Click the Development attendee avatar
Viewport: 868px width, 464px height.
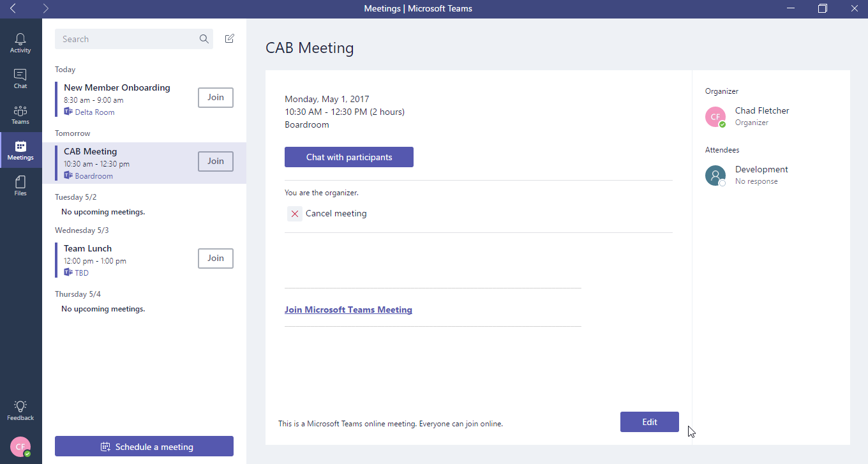(x=715, y=176)
